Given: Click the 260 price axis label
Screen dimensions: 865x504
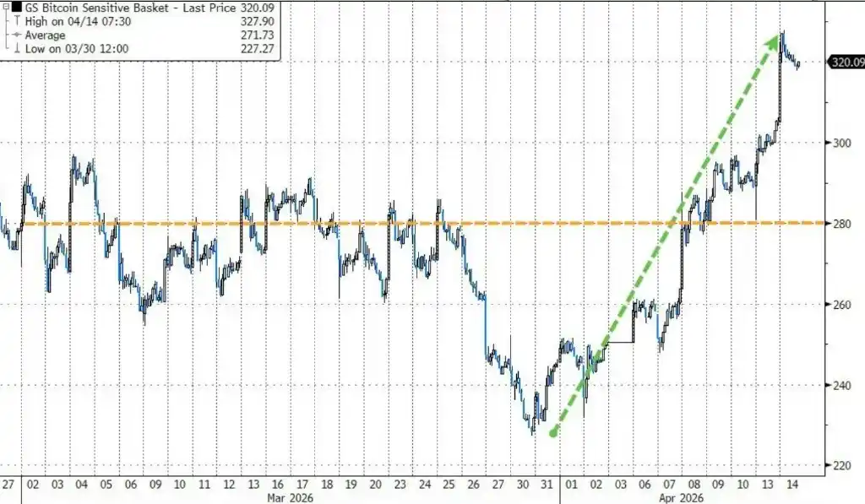Looking at the screenshot, I should [838, 305].
